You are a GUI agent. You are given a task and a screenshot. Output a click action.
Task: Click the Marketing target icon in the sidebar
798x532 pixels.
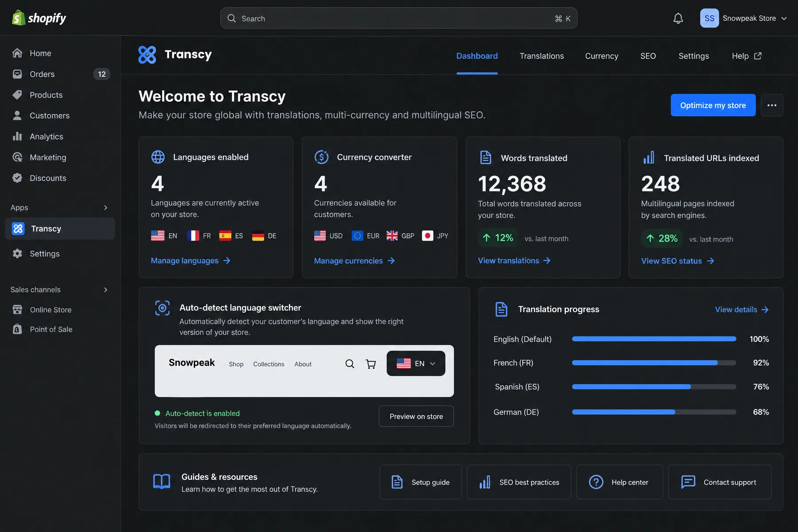tap(17, 157)
